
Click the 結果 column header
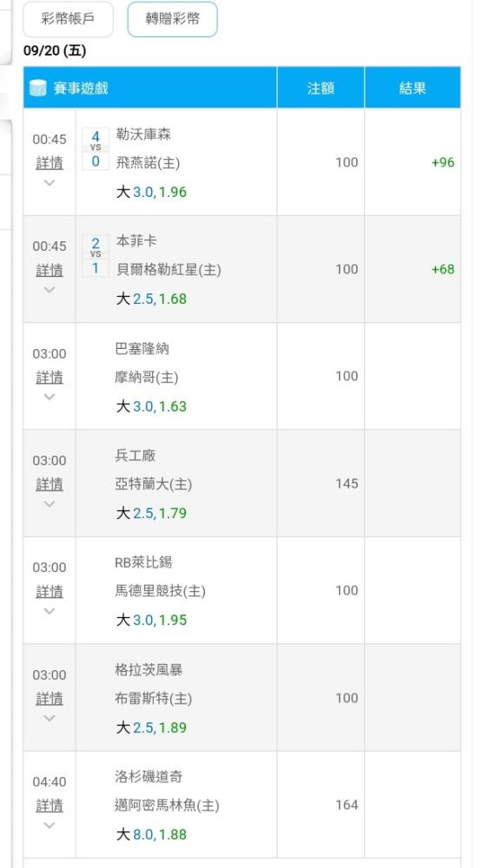(413, 88)
